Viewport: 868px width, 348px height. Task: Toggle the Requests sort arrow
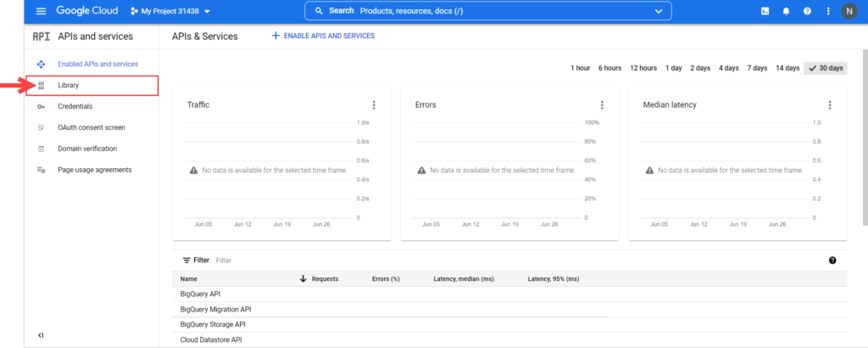(x=303, y=279)
